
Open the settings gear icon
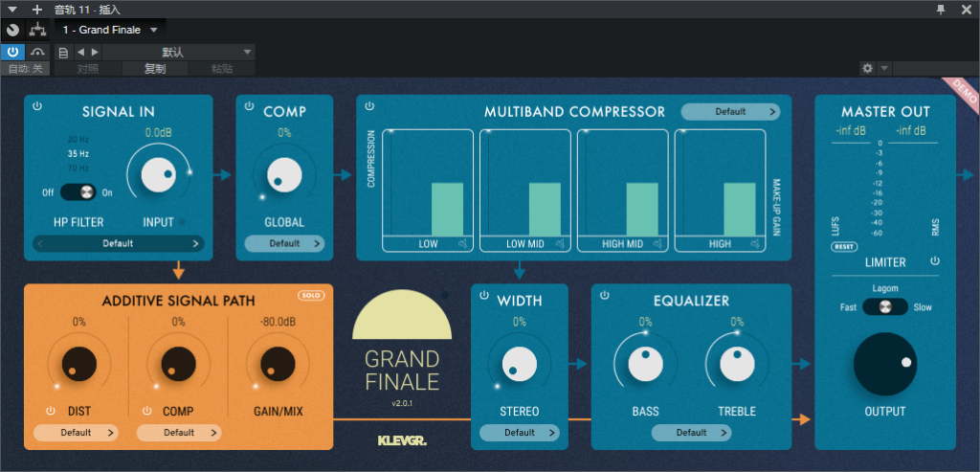(x=867, y=68)
